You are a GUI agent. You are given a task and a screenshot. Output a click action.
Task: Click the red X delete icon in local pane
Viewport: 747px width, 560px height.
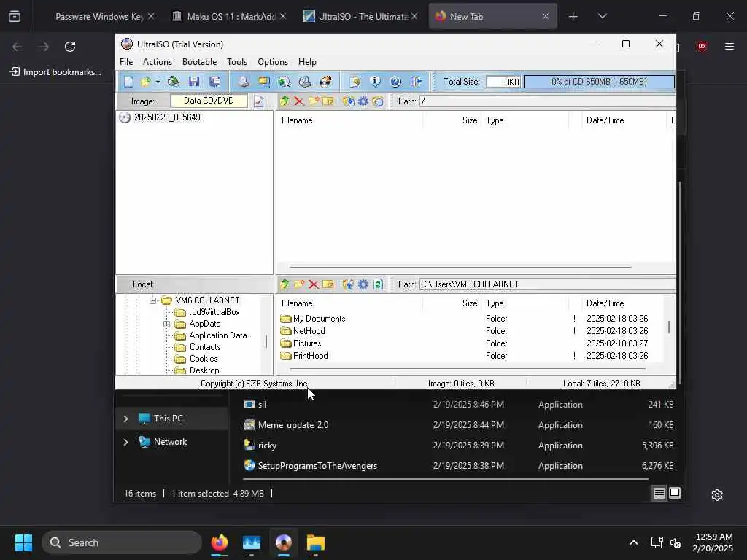tap(314, 284)
